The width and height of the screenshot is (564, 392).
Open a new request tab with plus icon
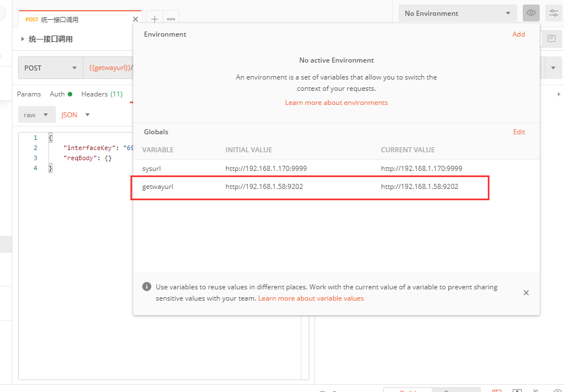point(154,19)
